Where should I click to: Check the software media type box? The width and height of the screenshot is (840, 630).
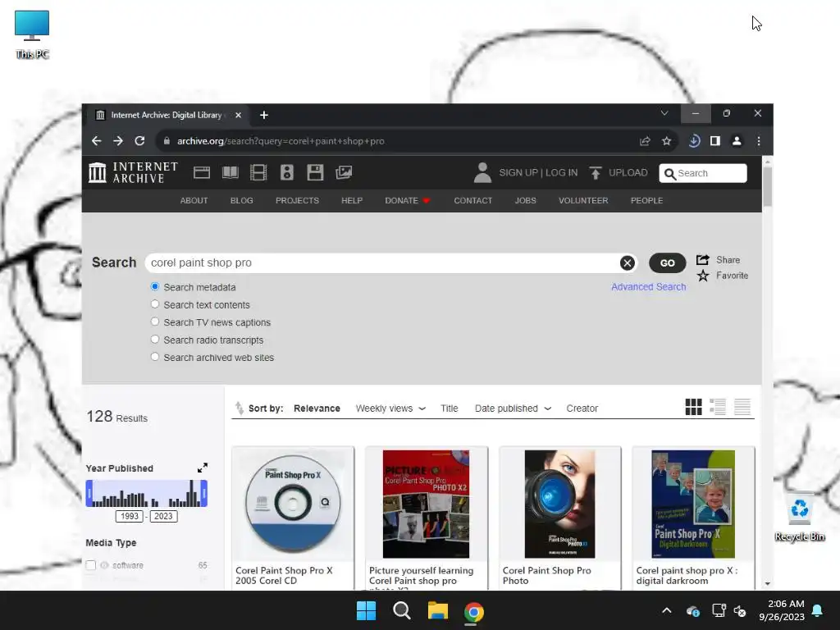click(x=90, y=565)
